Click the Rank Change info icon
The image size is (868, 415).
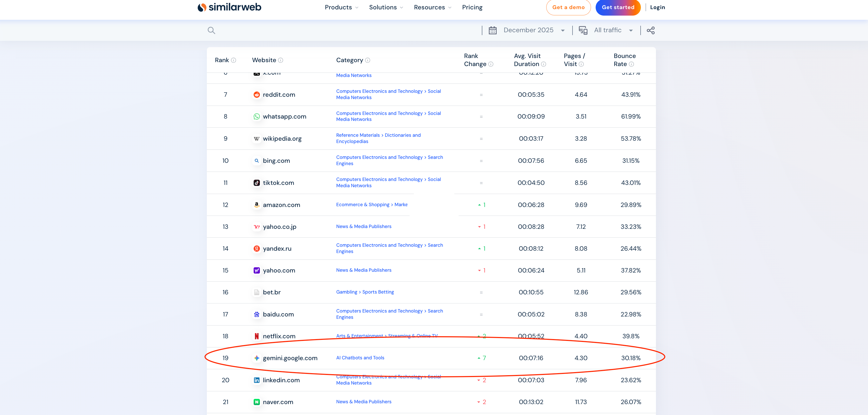pos(491,64)
